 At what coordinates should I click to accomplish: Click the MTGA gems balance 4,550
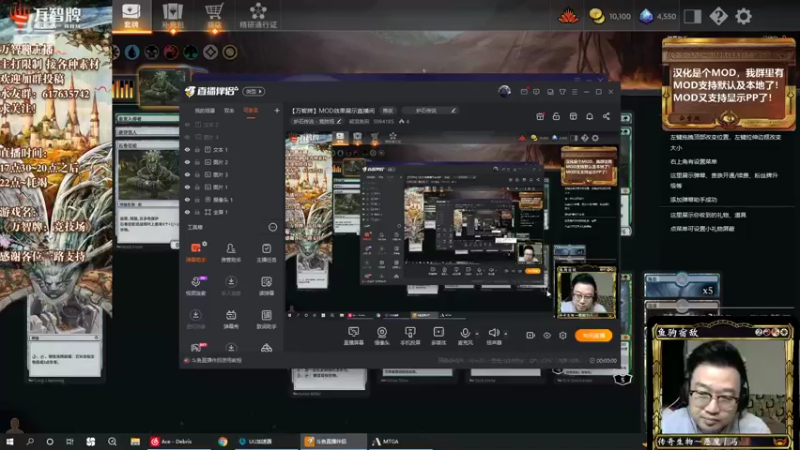click(x=658, y=16)
